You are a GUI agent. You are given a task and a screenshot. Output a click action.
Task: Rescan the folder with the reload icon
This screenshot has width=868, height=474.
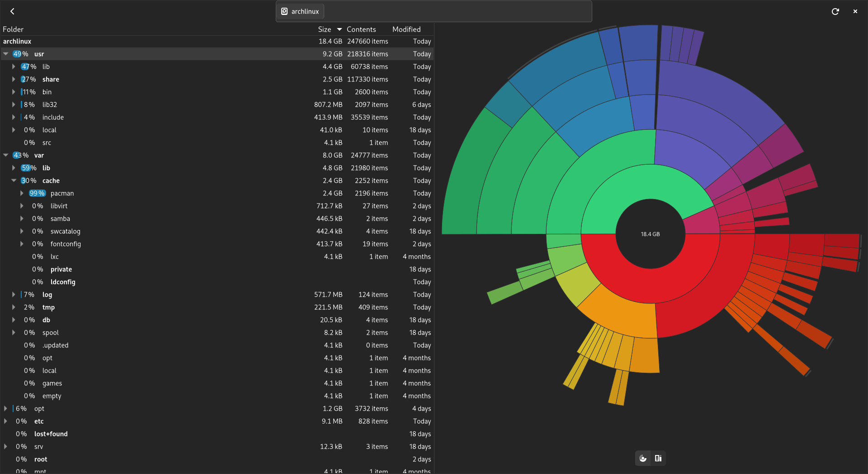[835, 11]
